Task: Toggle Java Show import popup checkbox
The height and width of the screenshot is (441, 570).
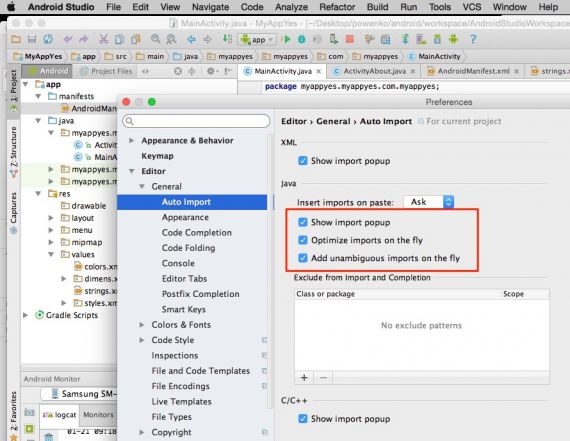Action: click(302, 222)
